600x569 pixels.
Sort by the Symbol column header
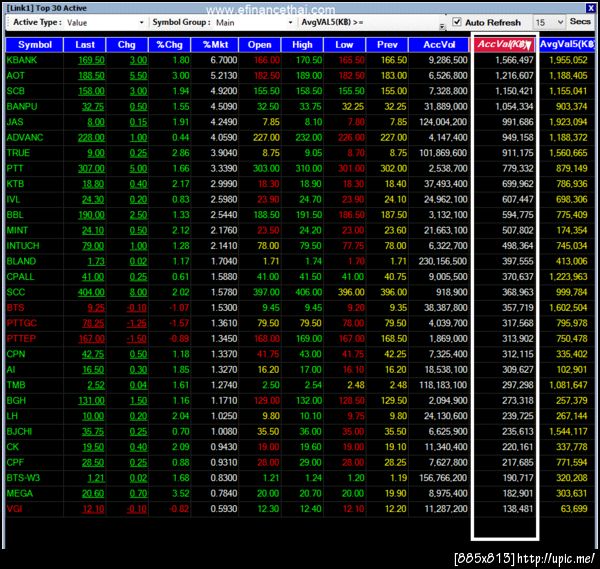[34, 45]
